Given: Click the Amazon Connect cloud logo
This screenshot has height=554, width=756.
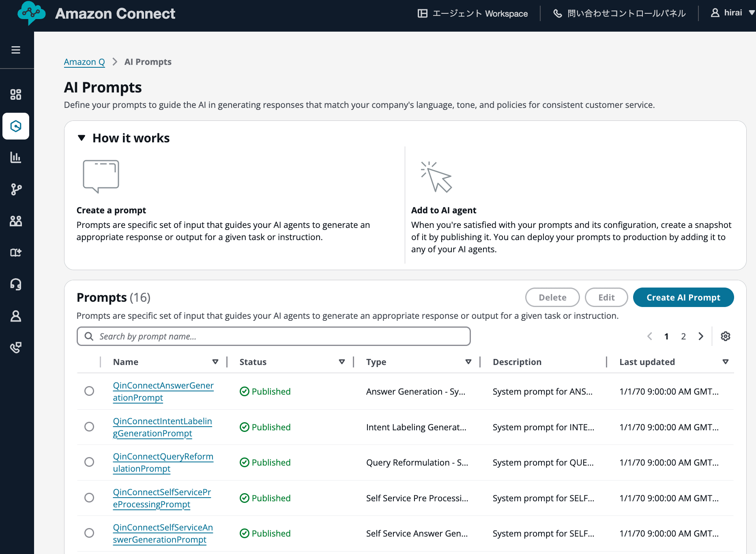Looking at the screenshot, I should click(x=31, y=13).
